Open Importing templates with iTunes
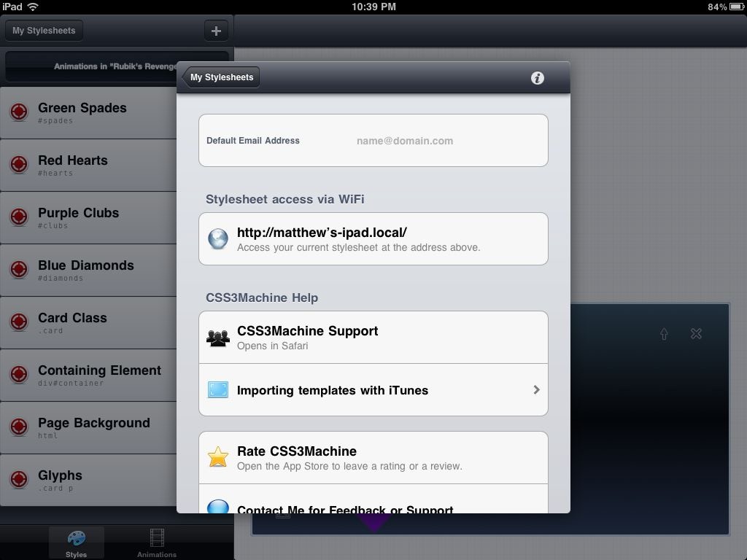Image resolution: width=747 pixels, height=560 pixels. pos(373,390)
